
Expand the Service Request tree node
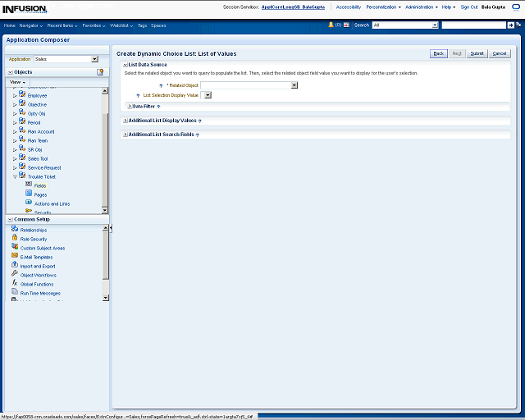pos(14,167)
